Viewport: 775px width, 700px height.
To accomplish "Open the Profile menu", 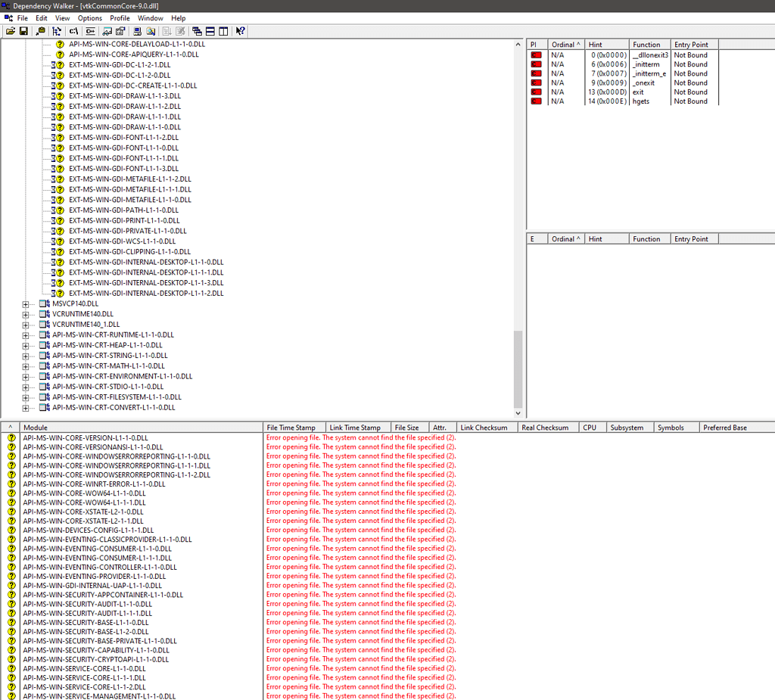I will coord(120,18).
